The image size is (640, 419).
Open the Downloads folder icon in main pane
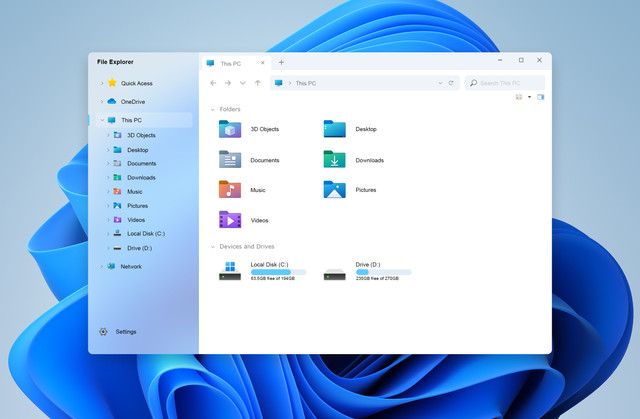point(334,160)
